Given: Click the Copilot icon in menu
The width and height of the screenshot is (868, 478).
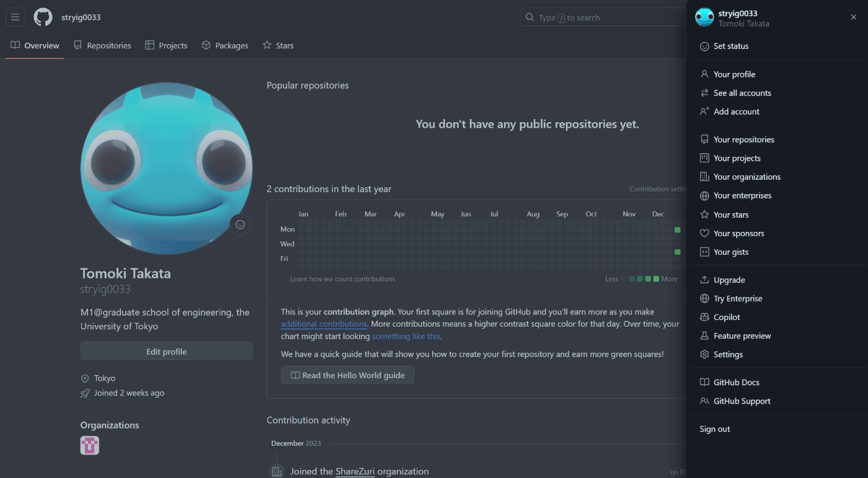Looking at the screenshot, I should 704,317.
